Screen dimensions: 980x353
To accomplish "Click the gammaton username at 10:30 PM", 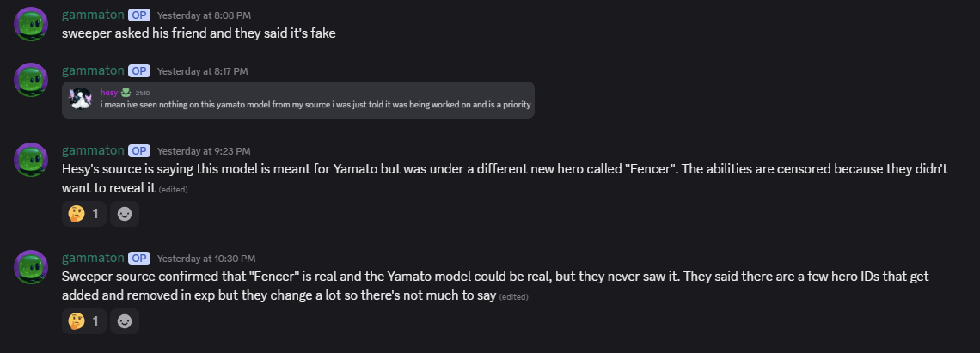I will 93,258.
